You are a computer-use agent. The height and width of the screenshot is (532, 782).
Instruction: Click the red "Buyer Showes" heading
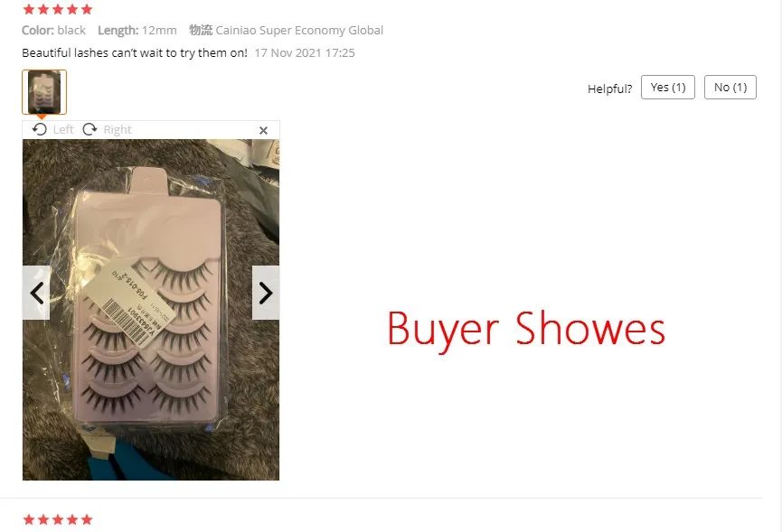click(526, 330)
